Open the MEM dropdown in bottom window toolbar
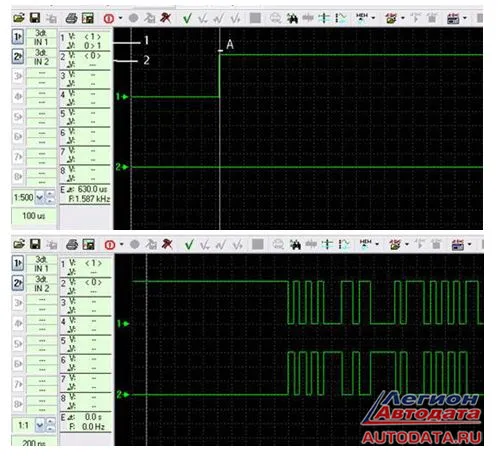This screenshot has height=456, width=498. point(377,244)
